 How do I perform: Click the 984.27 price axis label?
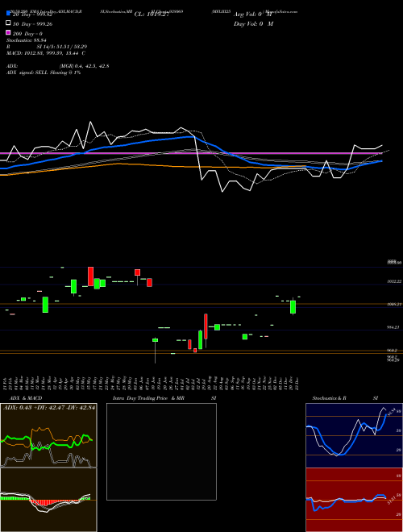[394, 327]
